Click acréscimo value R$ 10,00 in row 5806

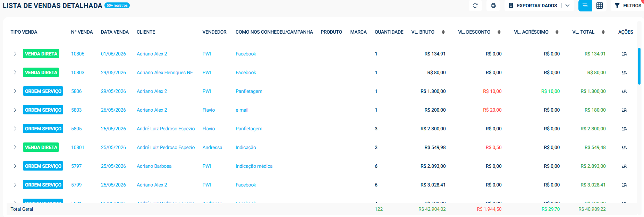[551, 91]
